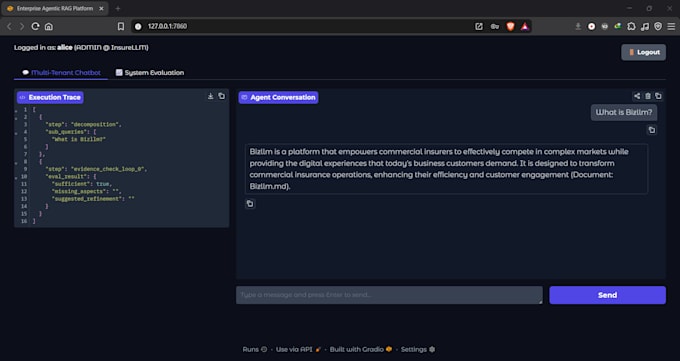Viewport: 680px width, 361px height.
Task: View site information icon in address bar
Action: [138, 26]
